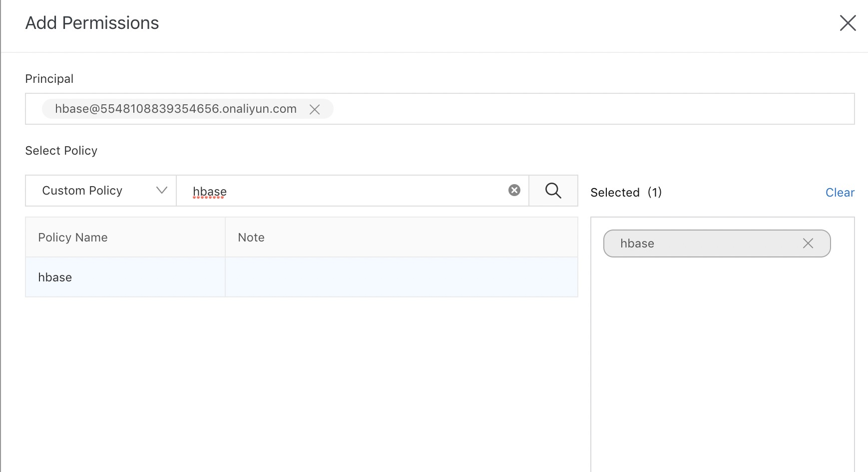Click the Principal field label
The image size is (868, 472).
click(x=49, y=79)
